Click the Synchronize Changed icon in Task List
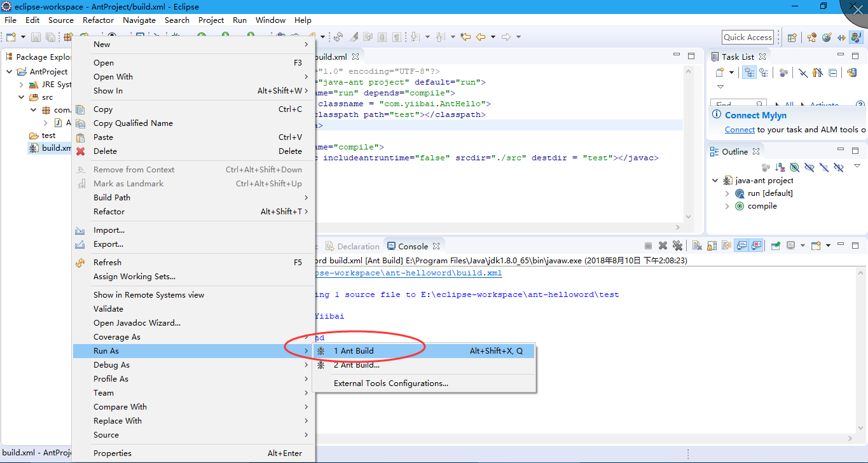This screenshot has width=868, height=463. pos(852,73)
